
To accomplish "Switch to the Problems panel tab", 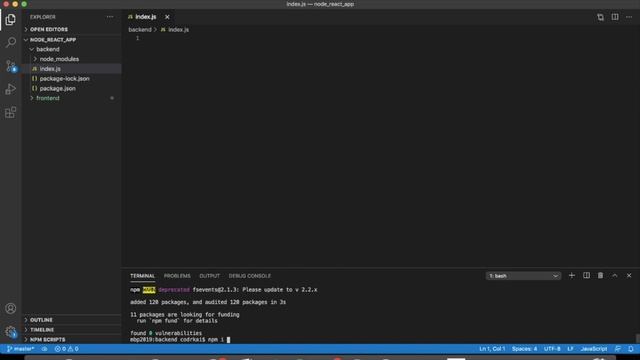I will coord(177,276).
